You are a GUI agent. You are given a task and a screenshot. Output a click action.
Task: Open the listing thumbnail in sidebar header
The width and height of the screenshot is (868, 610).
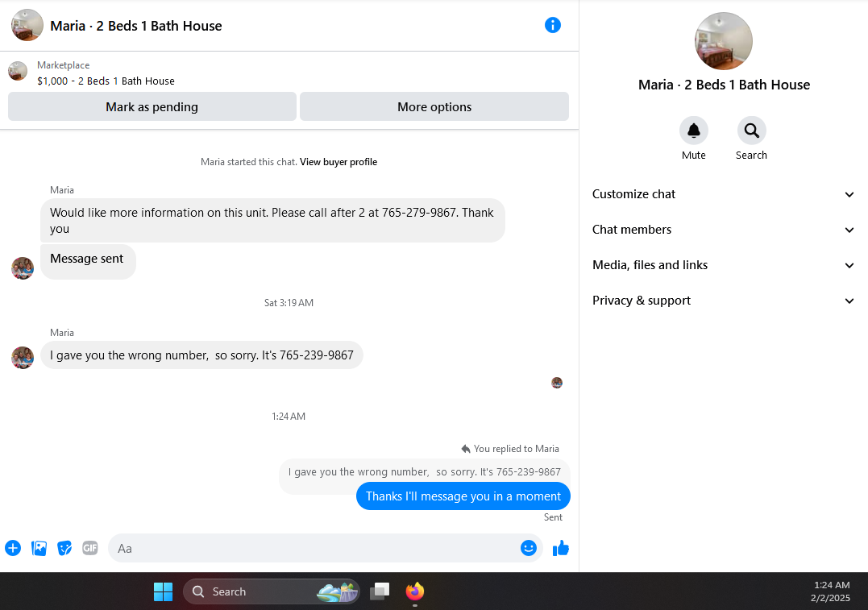[724, 42]
